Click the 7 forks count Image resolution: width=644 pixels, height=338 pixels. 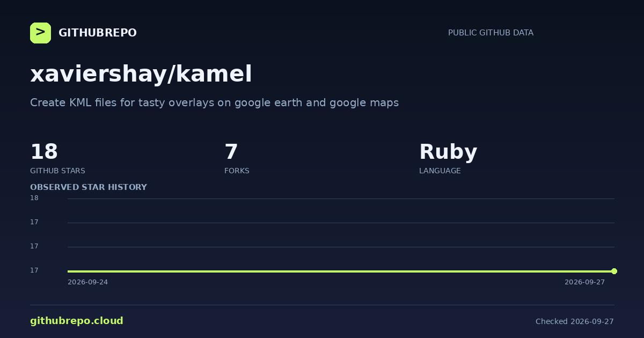231,152
